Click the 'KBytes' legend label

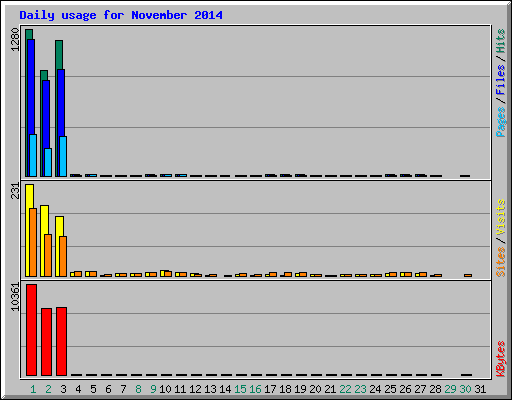point(500,359)
